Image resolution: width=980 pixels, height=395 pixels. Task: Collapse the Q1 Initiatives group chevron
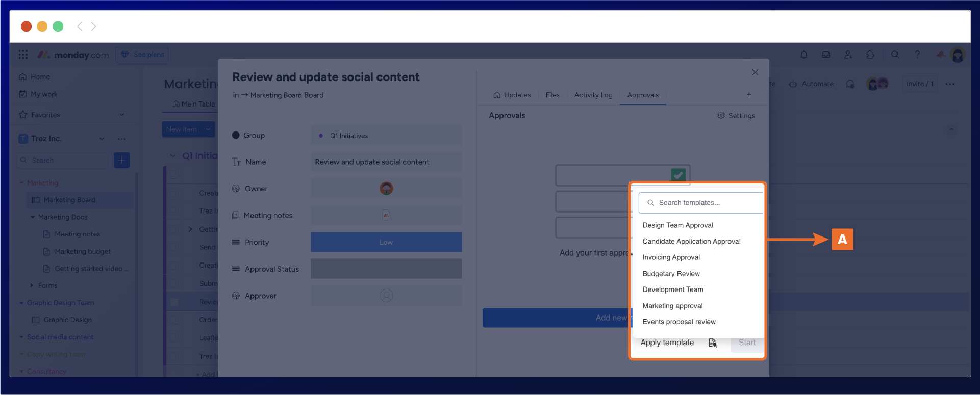[173, 155]
